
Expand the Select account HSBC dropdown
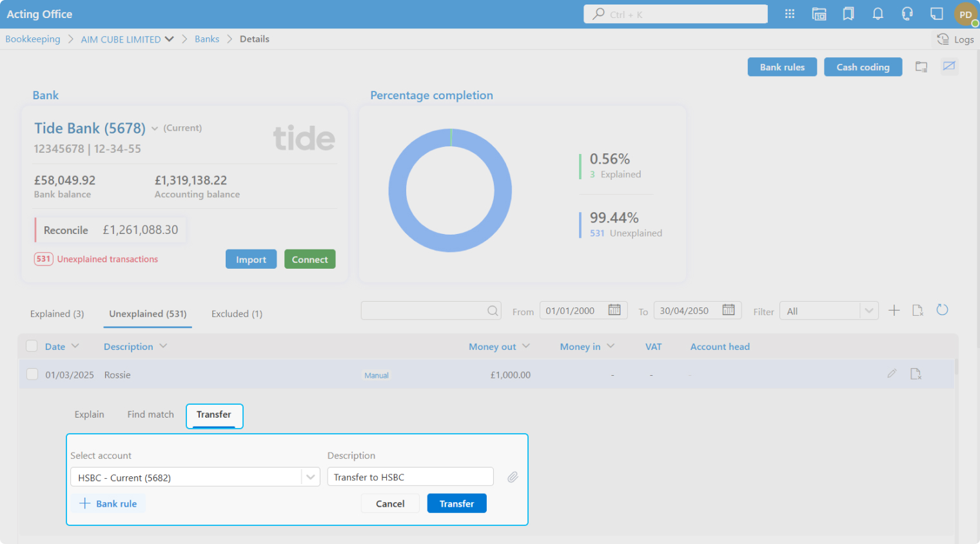[x=310, y=477]
